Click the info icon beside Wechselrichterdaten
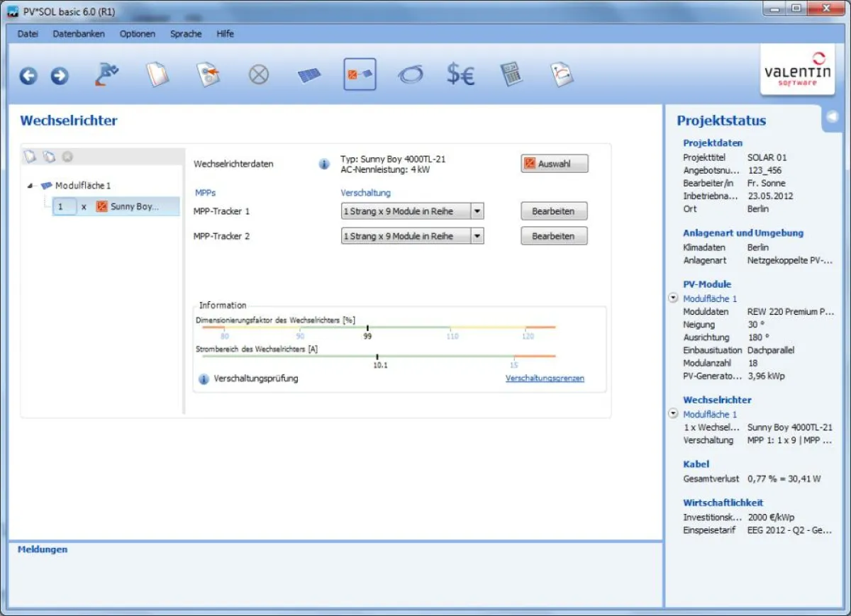851x616 pixels. point(324,164)
